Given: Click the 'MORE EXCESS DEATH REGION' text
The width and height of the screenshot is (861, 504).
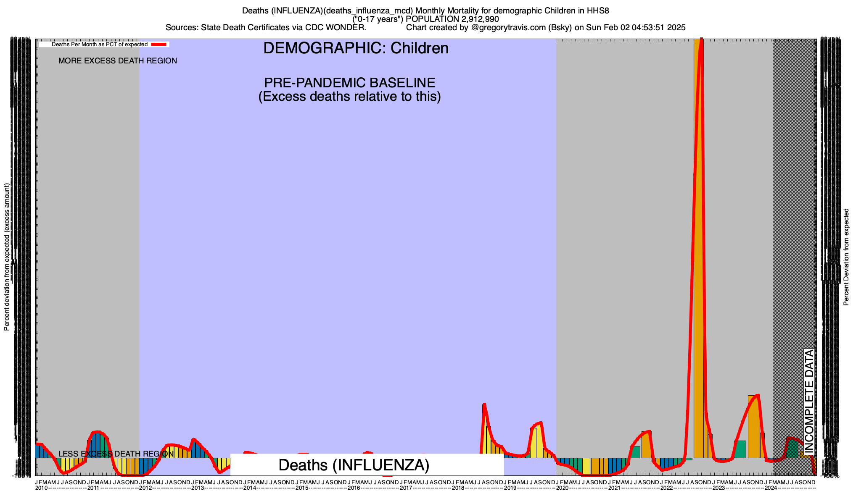Looking at the screenshot, I should (118, 61).
